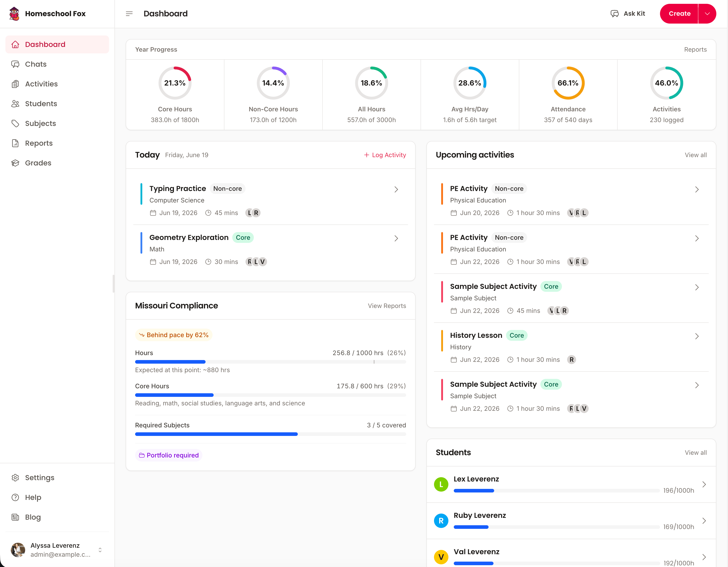Click clock icon beside 45 mins on Typing Practice
Viewport: 728px width, 567px height.
pyautogui.click(x=208, y=213)
